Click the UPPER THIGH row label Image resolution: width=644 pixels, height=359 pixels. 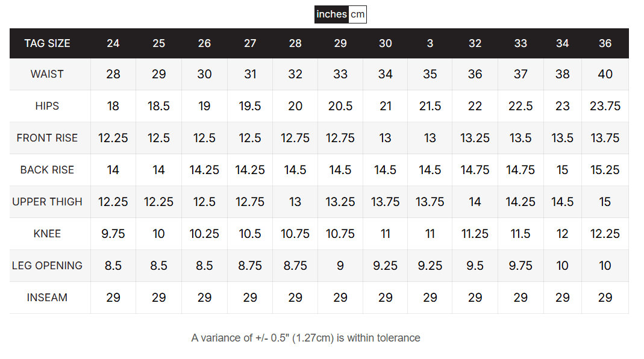point(47,202)
